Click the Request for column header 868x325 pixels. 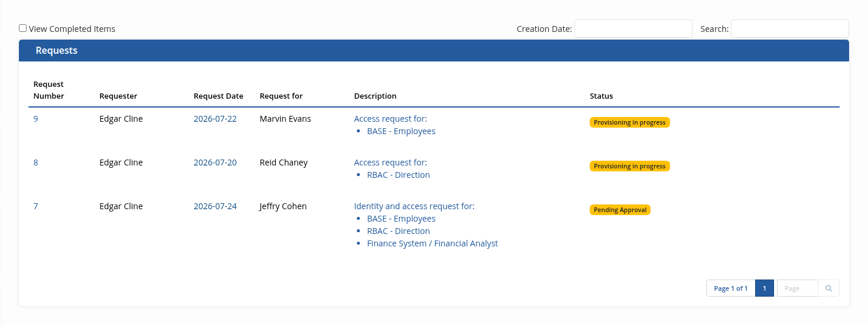pos(281,96)
